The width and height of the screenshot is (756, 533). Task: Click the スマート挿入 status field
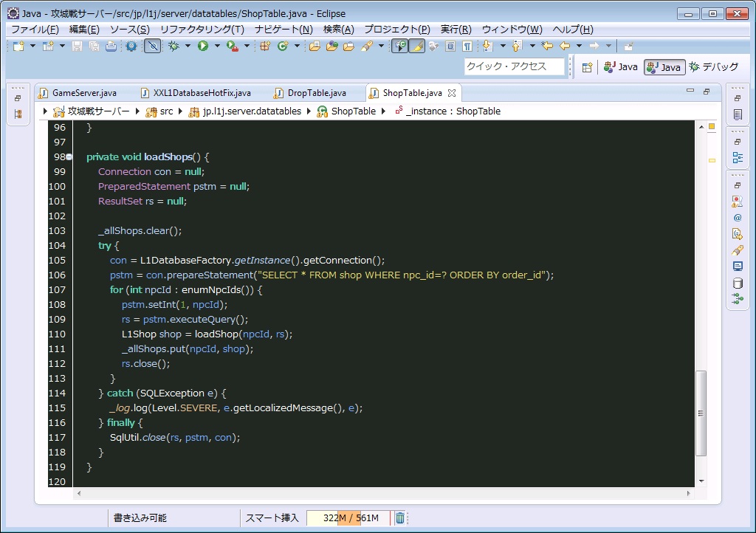click(x=272, y=518)
